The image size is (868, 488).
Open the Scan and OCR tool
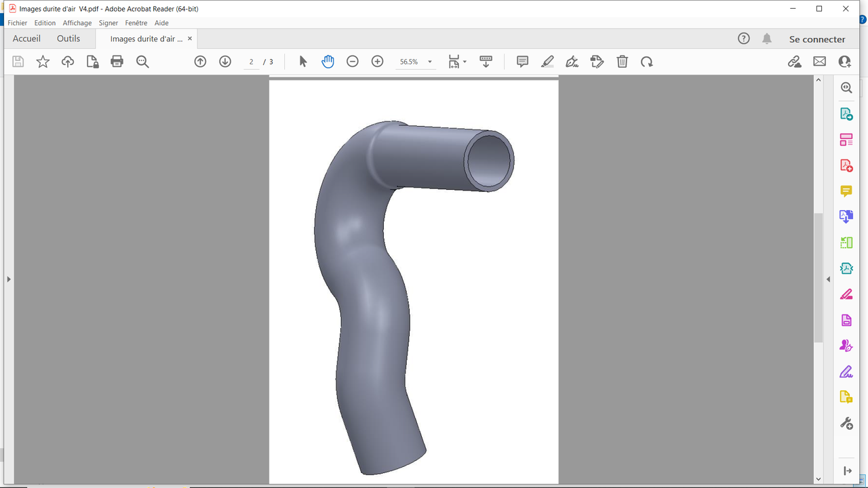[x=846, y=268]
